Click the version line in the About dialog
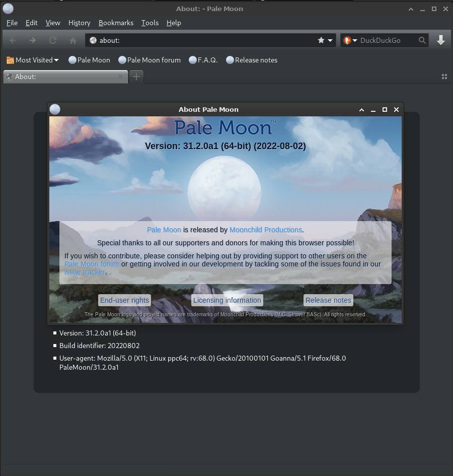 225,146
